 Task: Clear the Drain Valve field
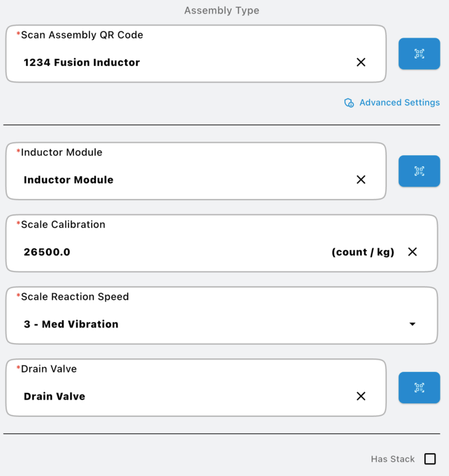361,396
